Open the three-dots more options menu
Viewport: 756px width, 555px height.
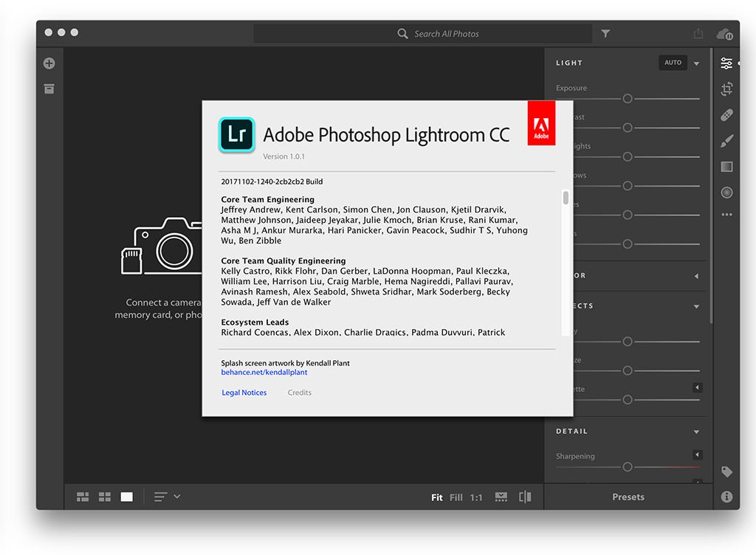[726, 214]
